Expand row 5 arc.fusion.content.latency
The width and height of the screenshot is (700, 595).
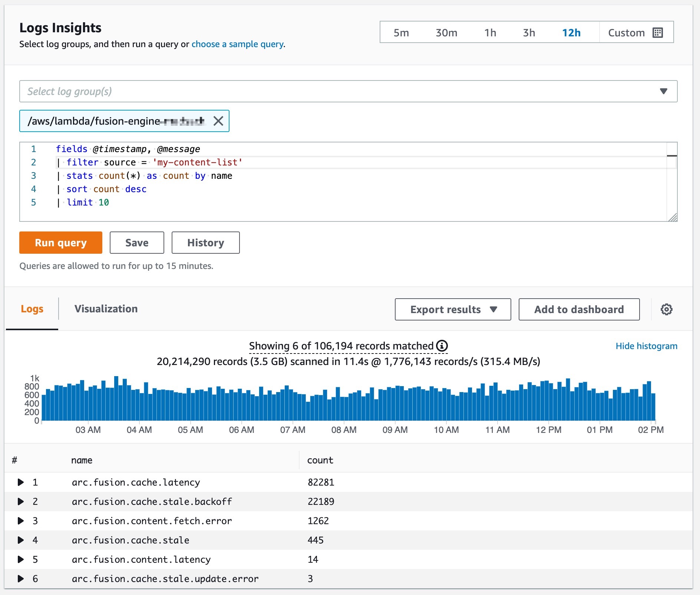point(21,559)
